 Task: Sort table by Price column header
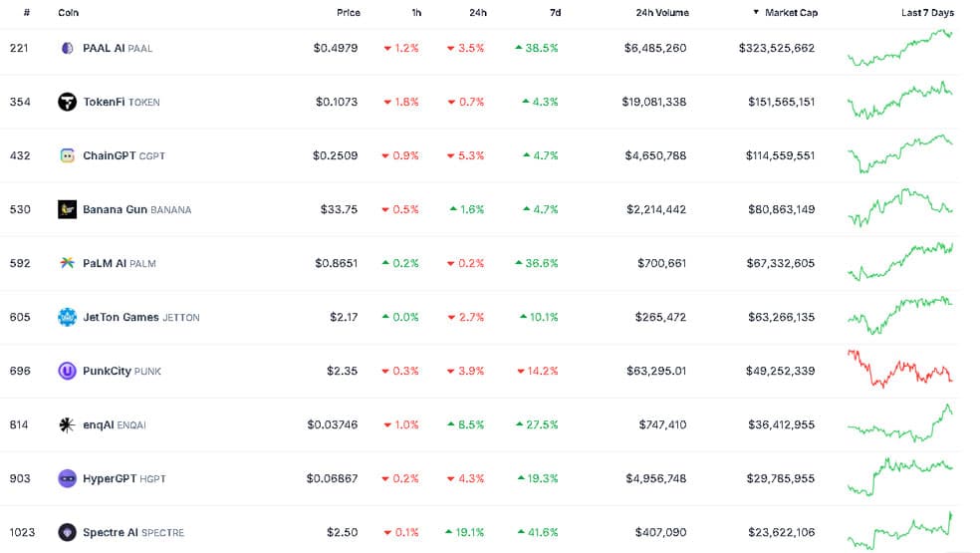(x=349, y=13)
